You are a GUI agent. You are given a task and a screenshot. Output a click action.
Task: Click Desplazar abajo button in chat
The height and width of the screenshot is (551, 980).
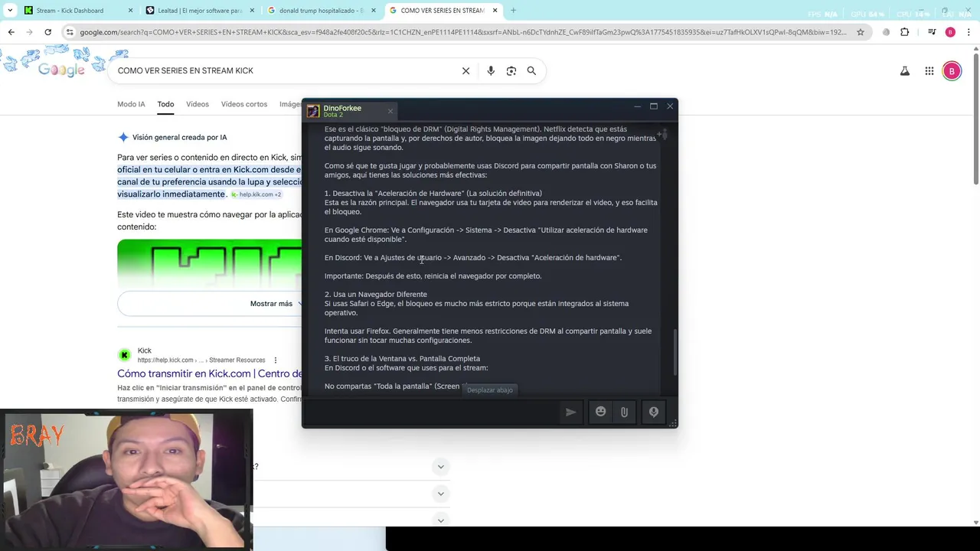pyautogui.click(x=490, y=390)
